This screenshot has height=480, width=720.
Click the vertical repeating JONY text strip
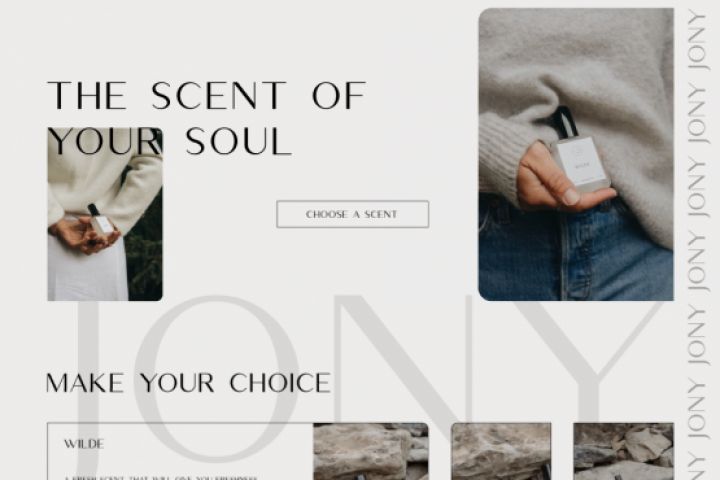tap(697, 243)
